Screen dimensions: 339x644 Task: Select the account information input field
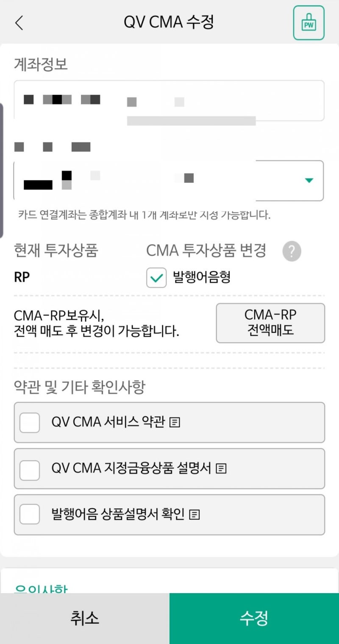(169, 100)
